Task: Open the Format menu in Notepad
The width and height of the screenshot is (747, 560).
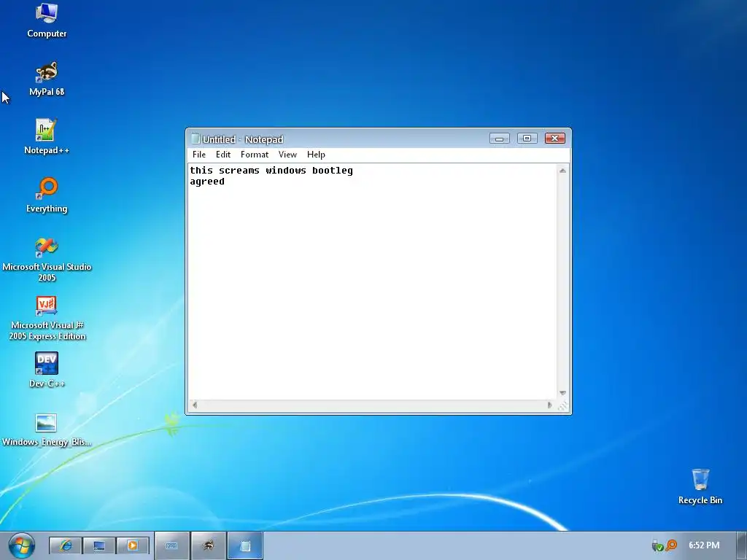Action: 255,155
